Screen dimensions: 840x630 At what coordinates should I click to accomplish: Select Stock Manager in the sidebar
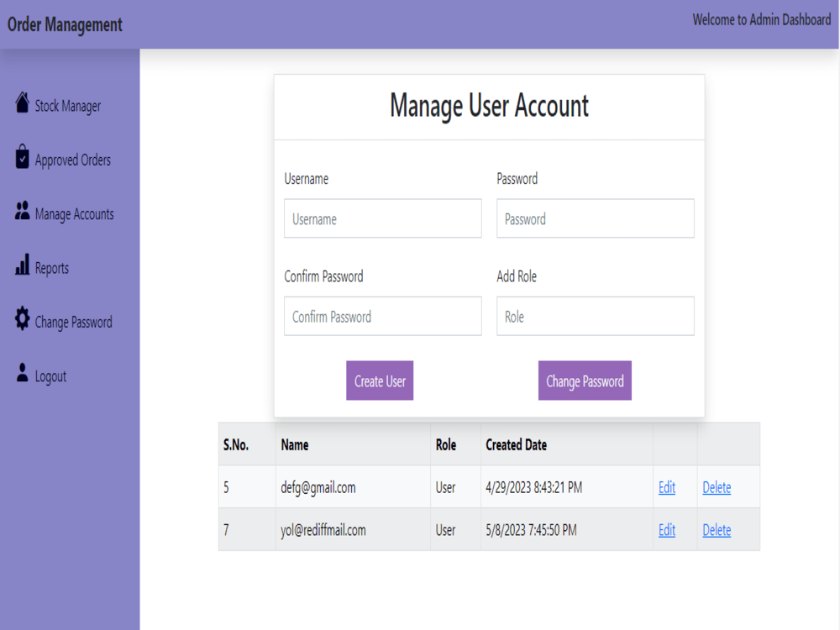point(68,104)
